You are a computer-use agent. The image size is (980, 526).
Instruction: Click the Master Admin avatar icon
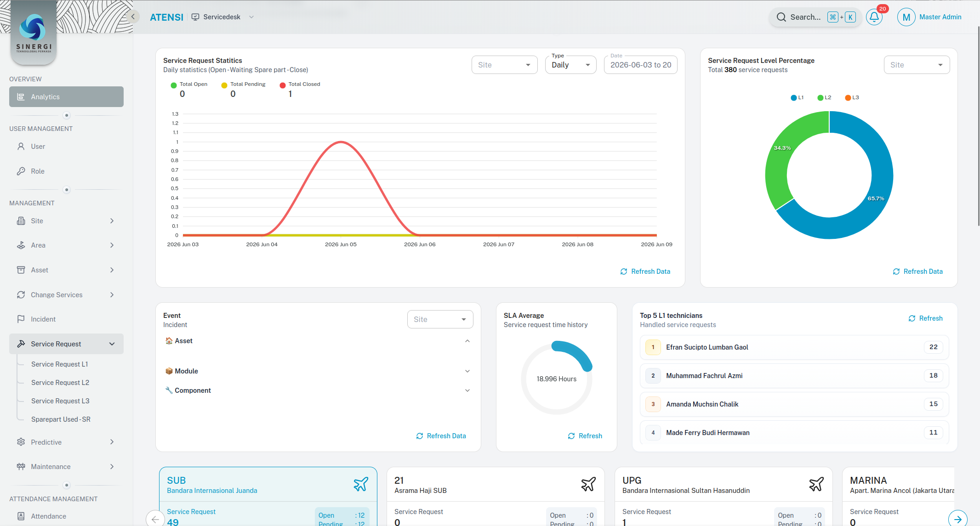click(x=906, y=17)
